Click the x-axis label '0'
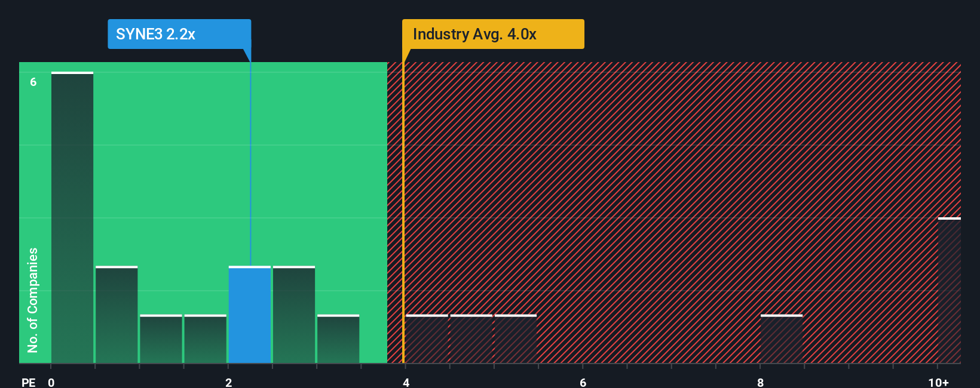This screenshot has width=980, height=388. coord(51,383)
